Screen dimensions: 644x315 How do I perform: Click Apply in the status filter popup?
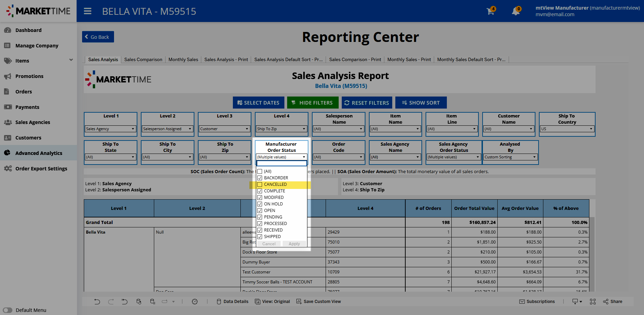[x=294, y=244]
